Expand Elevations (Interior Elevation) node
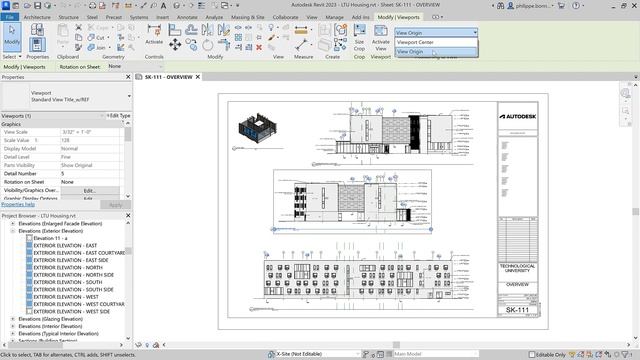Screen dimensions: 640x360 (x=13, y=327)
